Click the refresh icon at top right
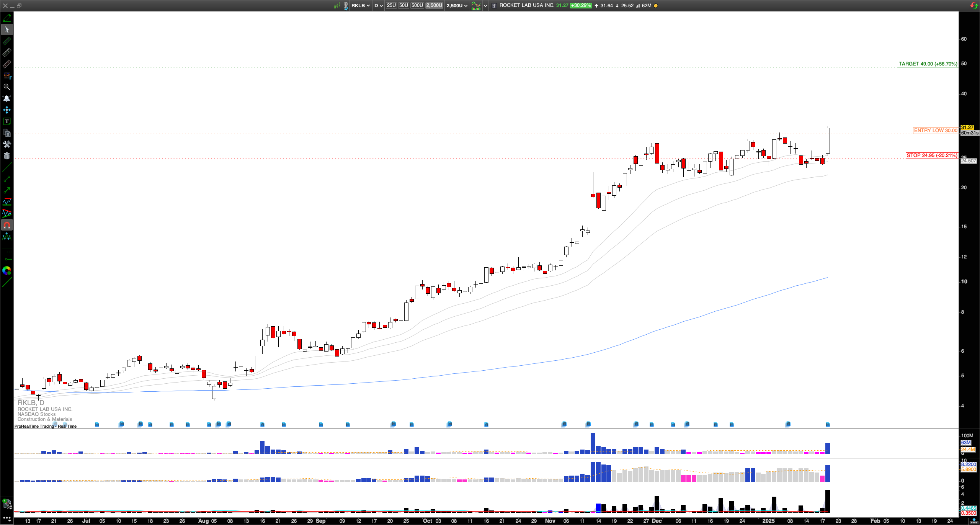 [x=974, y=5]
